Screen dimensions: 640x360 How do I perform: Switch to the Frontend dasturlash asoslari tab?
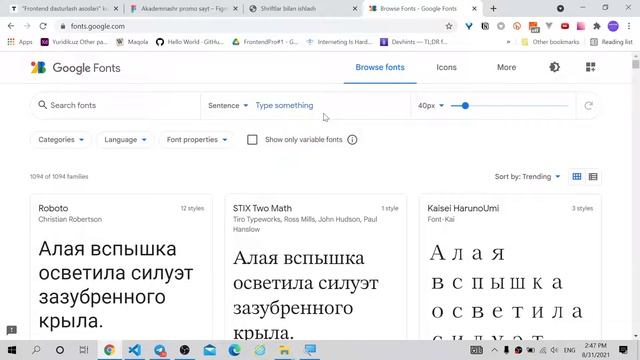coord(64,8)
